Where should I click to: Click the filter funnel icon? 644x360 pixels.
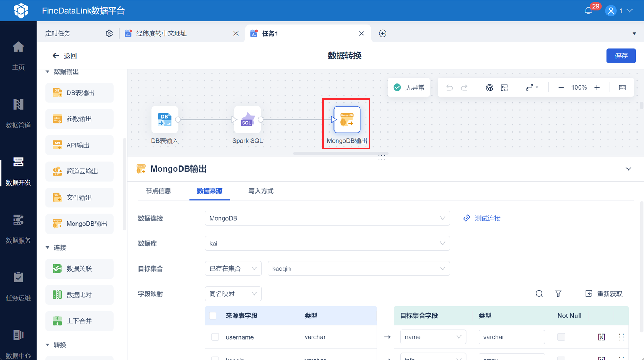tap(558, 294)
